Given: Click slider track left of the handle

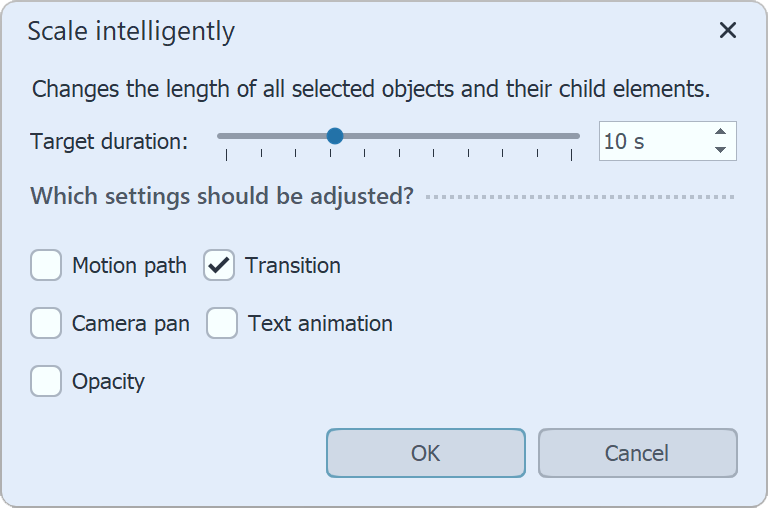Looking at the screenshot, I should [270, 136].
